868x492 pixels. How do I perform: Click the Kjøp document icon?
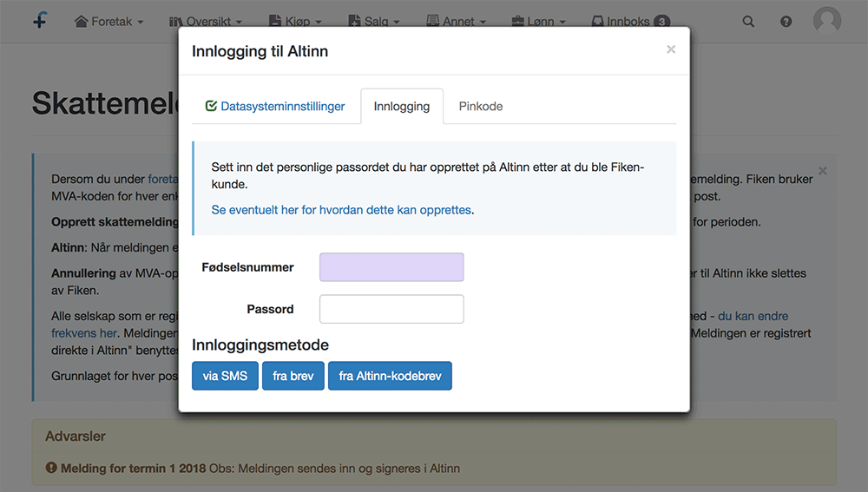[275, 21]
